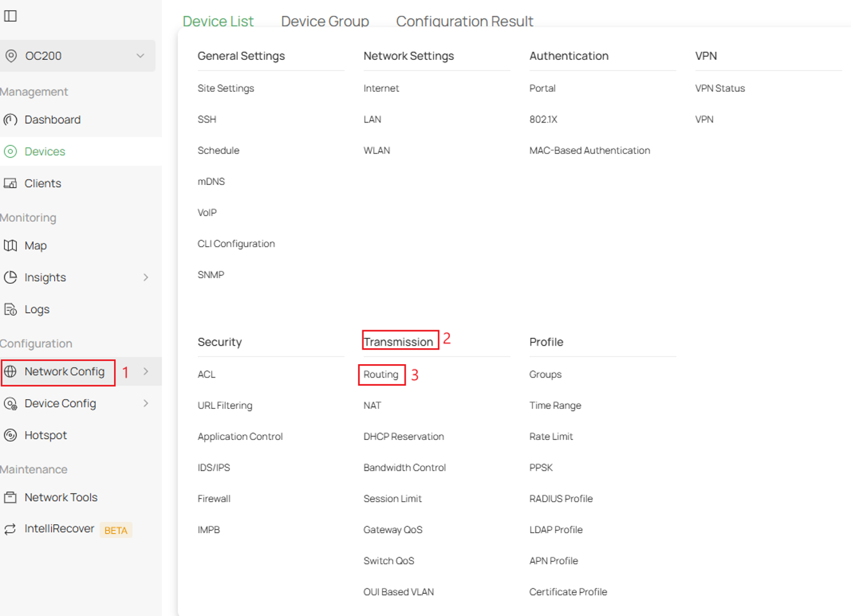
Task: Open Bandwidth Control settings
Action: pyautogui.click(x=404, y=467)
